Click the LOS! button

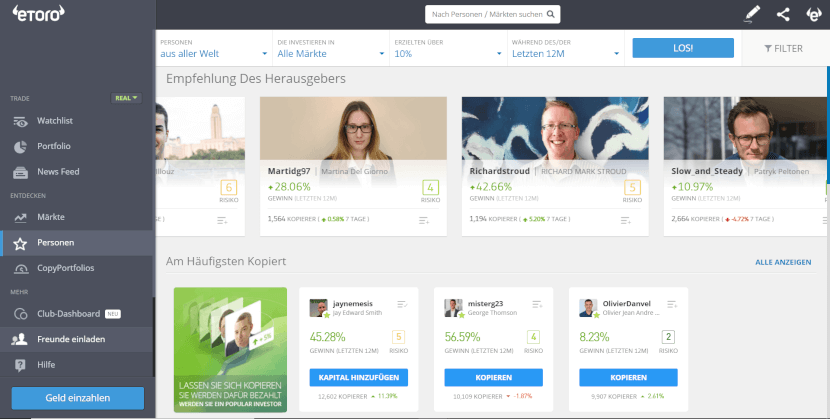click(x=683, y=48)
